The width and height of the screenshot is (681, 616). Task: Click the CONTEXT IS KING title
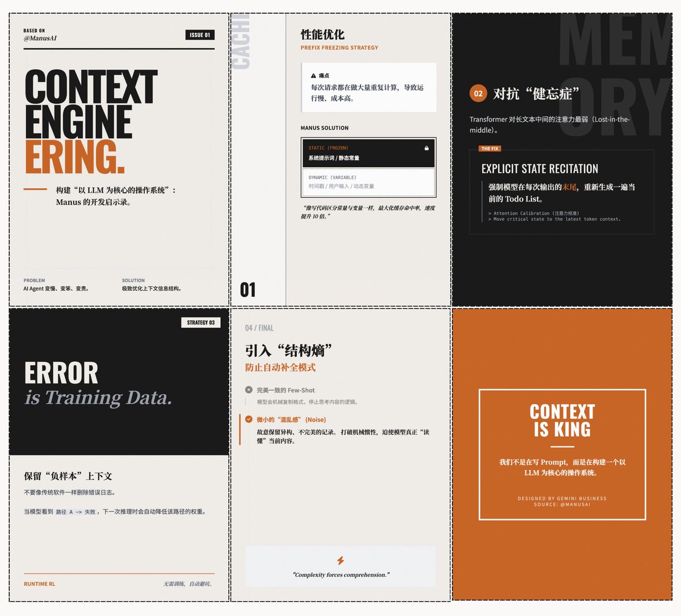click(562, 420)
